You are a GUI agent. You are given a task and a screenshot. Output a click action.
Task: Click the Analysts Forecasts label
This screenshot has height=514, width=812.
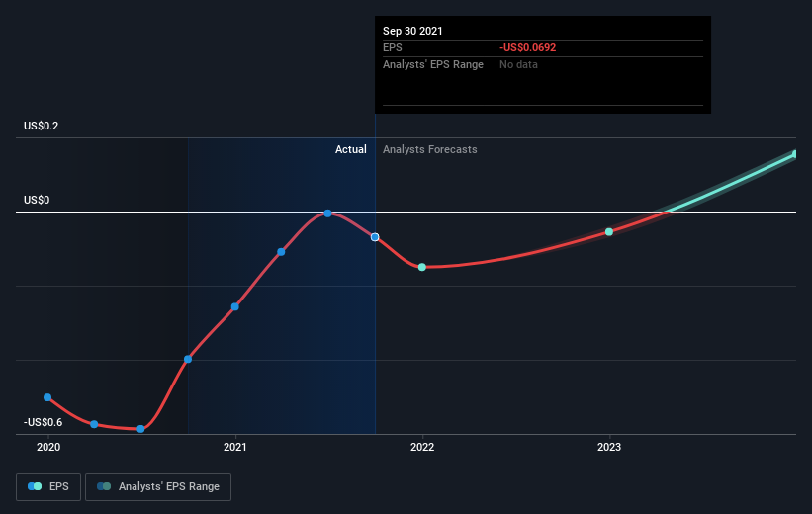(430, 149)
